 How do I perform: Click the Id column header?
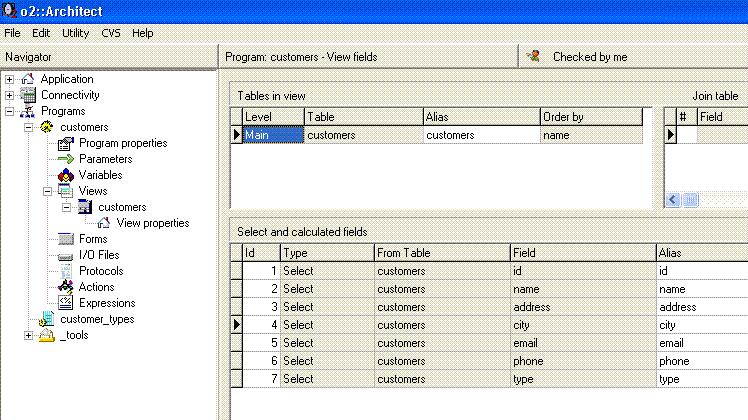click(x=261, y=253)
